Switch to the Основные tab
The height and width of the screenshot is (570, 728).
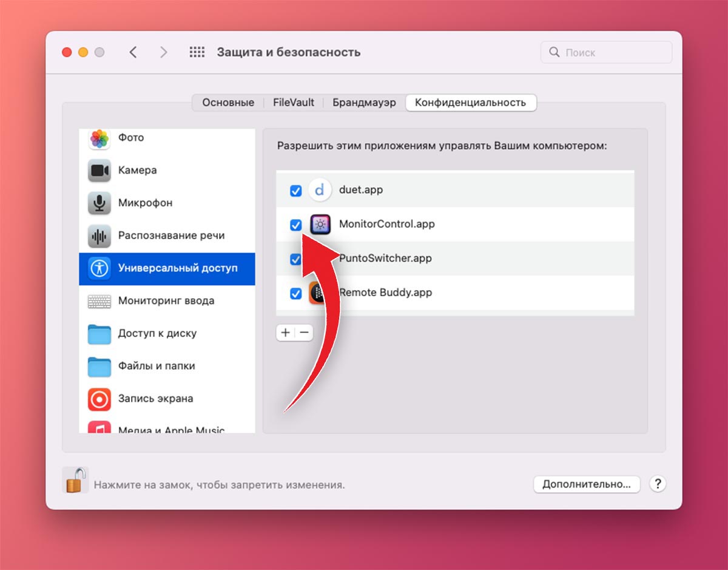[x=228, y=103]
